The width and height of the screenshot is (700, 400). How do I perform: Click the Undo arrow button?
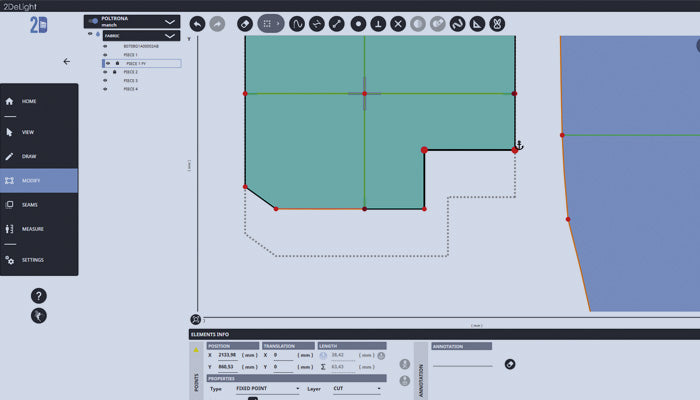click(x=198, y=23)
